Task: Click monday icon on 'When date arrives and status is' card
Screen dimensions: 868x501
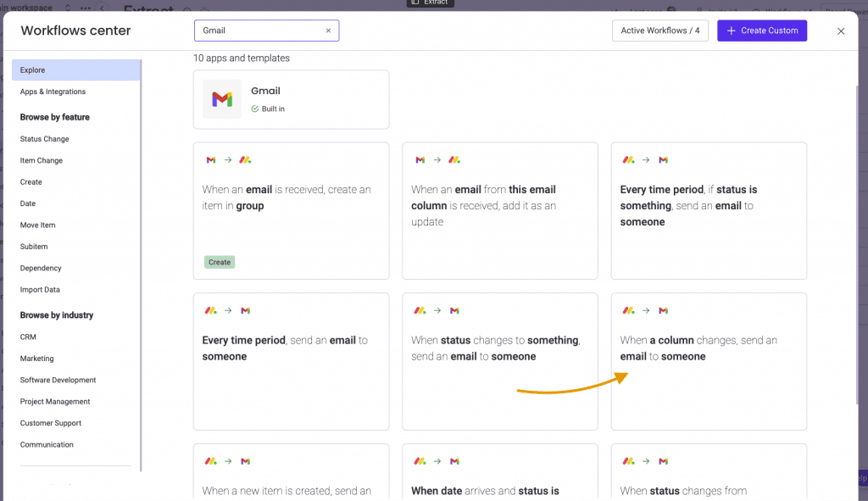Action: tap(420, 461)
